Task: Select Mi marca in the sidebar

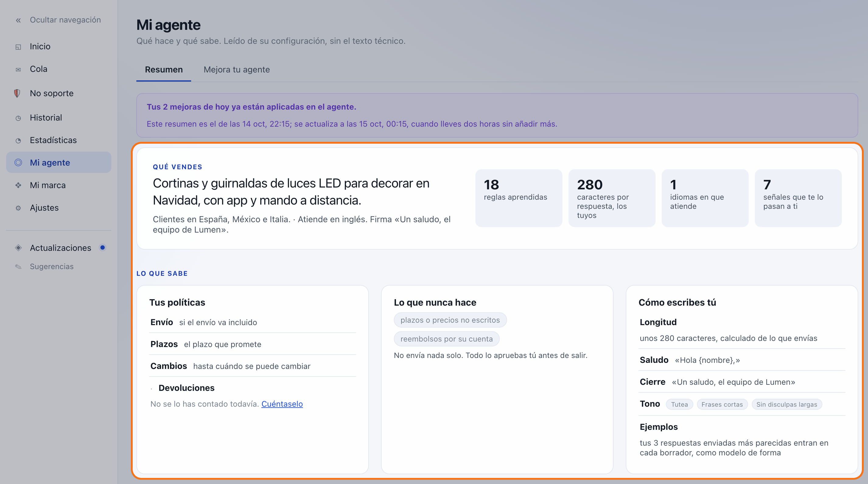Action: coord(59,185)
